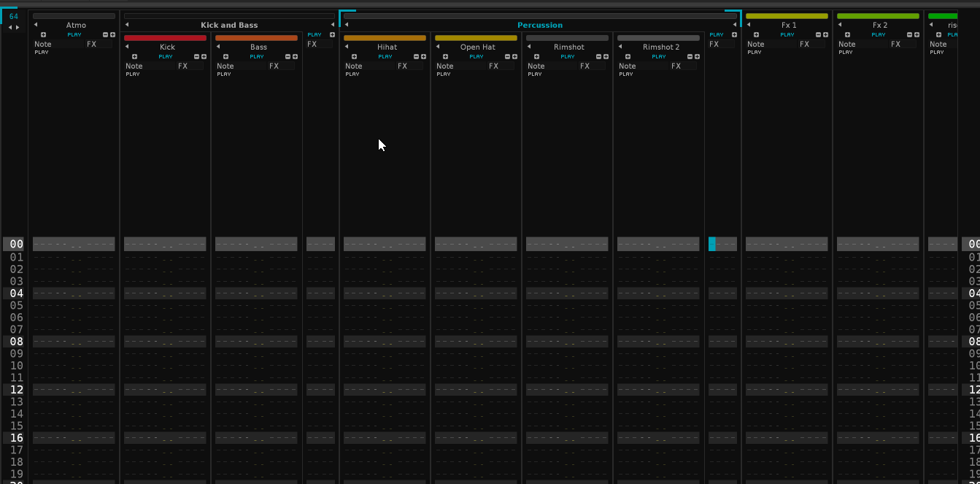The image size is (980, 484).
Task: Add FX column to Percussion group
Action: point(734,34)
